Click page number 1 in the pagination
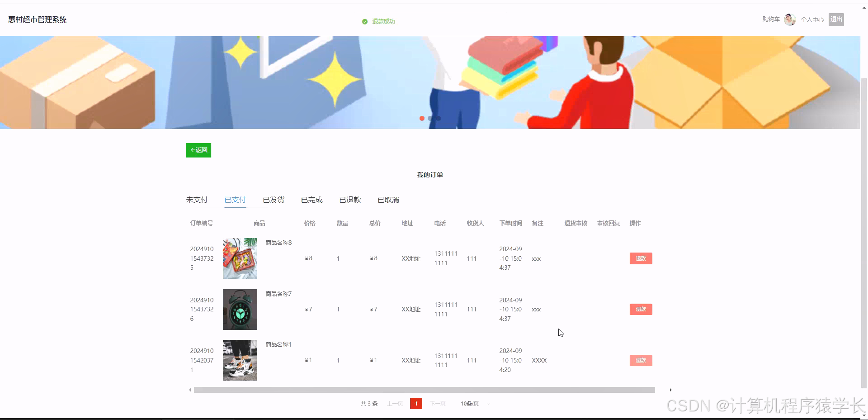The image size is (868, 420). [x=416, y=403]
